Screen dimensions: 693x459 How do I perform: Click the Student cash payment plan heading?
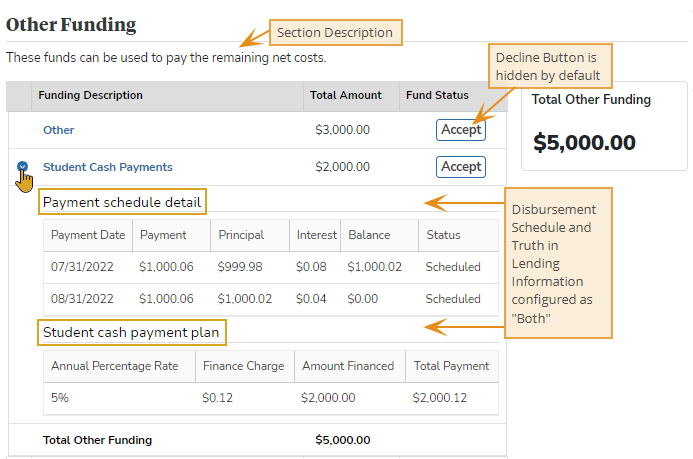[131, 331]
